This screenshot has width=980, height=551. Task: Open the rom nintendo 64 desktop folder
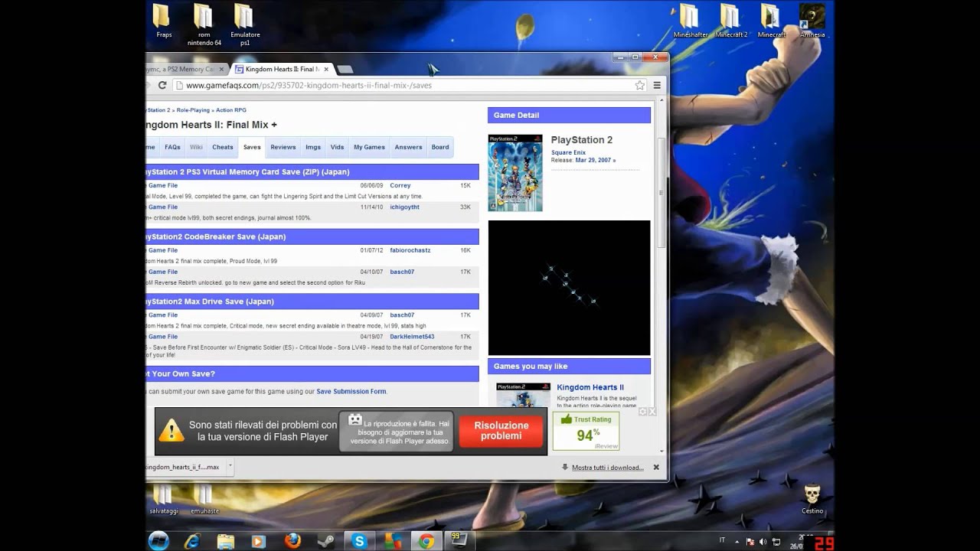point(204,24)
